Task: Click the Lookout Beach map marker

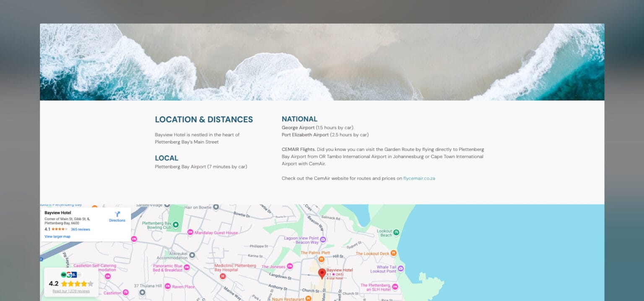Action: (x=396, y=233)
